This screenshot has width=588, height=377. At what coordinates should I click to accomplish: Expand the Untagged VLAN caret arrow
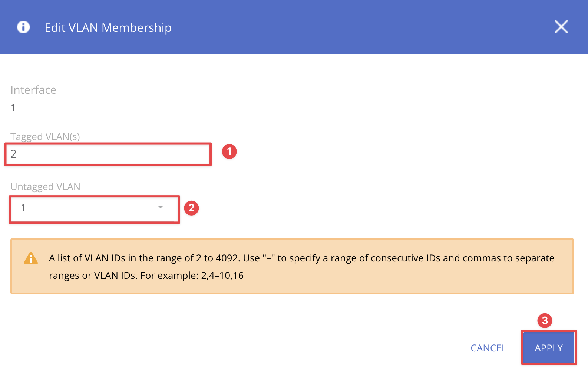161,207
